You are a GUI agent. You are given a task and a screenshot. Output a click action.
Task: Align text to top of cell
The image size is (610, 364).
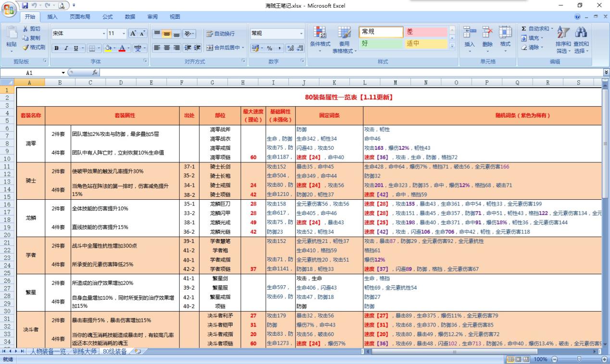(x=157, y=34)
